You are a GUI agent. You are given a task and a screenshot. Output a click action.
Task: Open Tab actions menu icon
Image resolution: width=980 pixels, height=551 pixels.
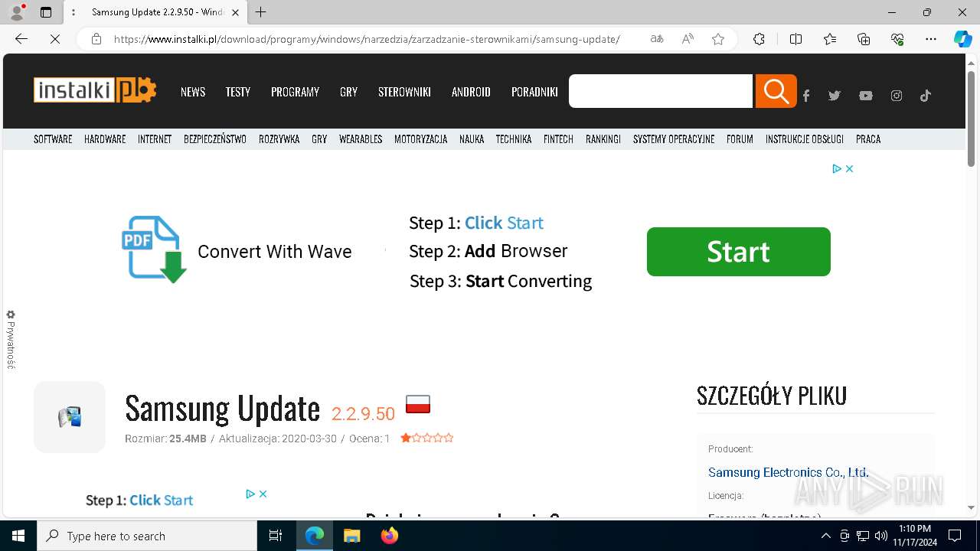46,12
